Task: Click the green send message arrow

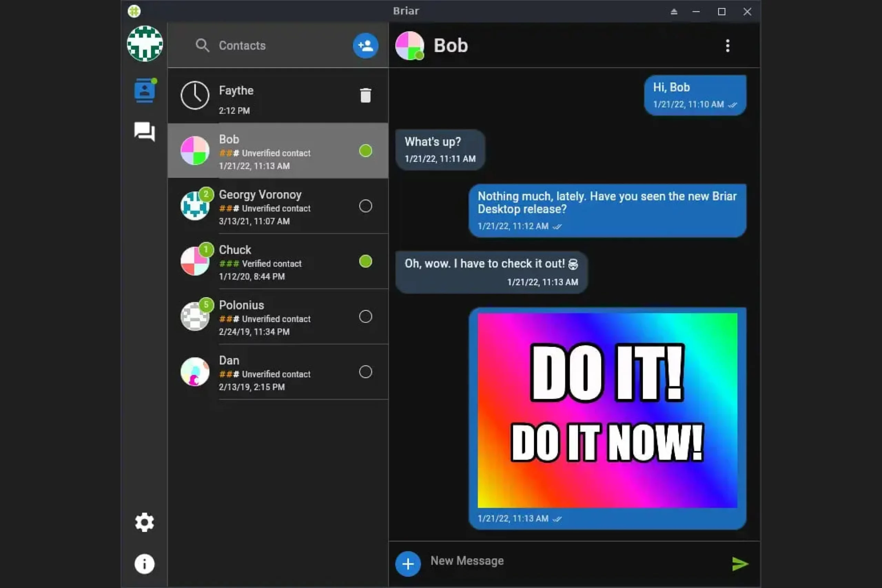Action: coord(739,564)
